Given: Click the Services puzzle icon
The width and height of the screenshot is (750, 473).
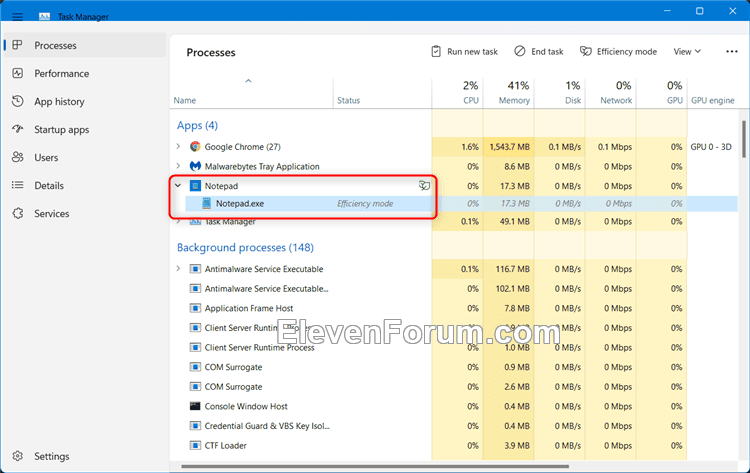Looking at the screenshot, I should coord(18,213).
